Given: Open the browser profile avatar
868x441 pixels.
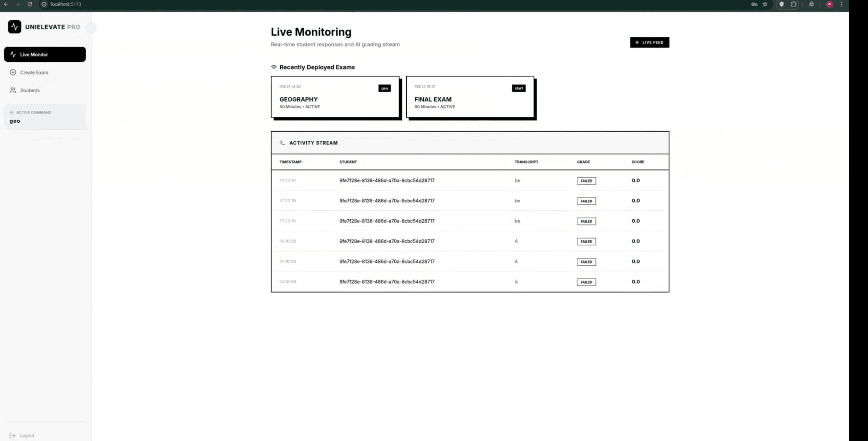Looking at the screenshot, I should [829, 4].
